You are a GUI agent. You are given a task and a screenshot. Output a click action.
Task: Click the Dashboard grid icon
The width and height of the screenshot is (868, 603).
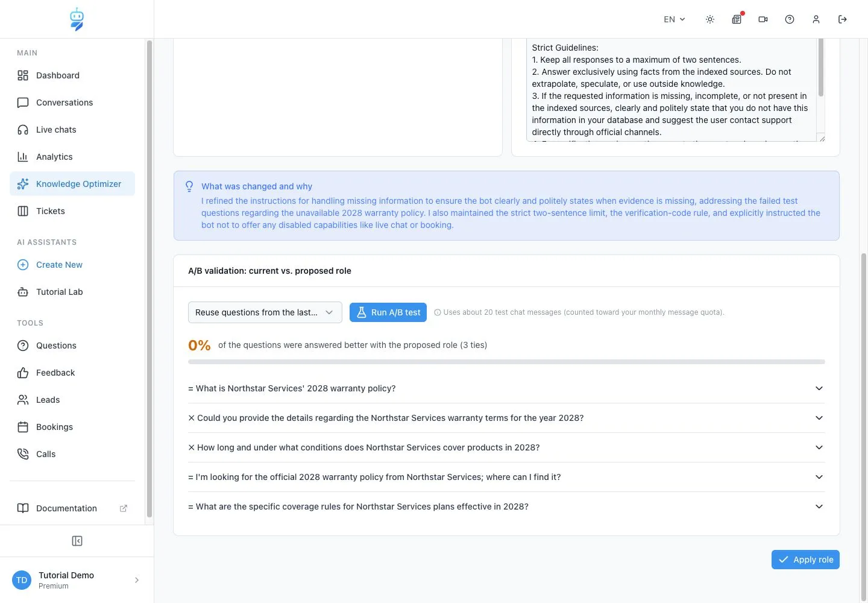(23, 75)
